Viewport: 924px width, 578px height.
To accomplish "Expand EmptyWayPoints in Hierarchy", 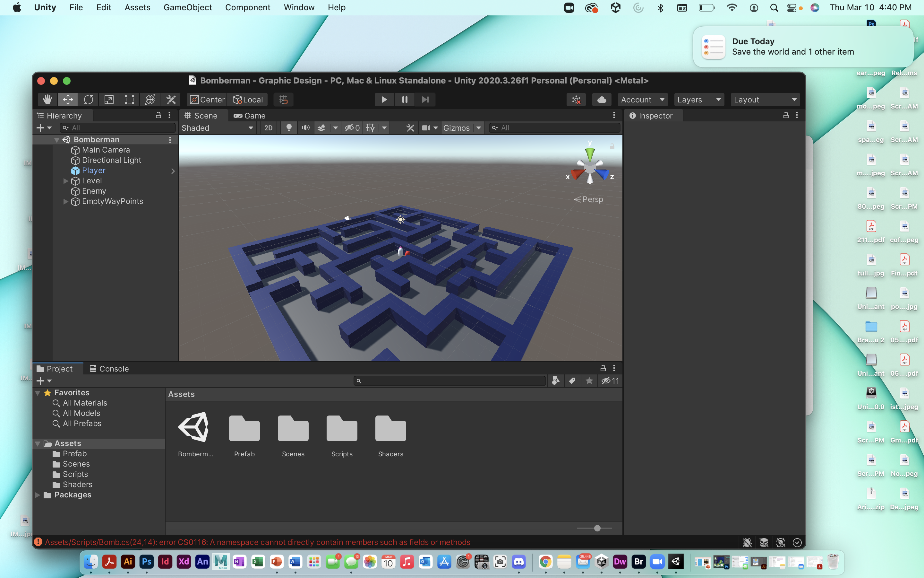I will [66, 201].
